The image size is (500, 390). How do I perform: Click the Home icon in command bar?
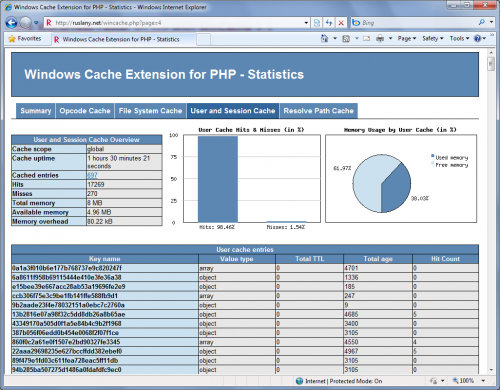[324, 39]
